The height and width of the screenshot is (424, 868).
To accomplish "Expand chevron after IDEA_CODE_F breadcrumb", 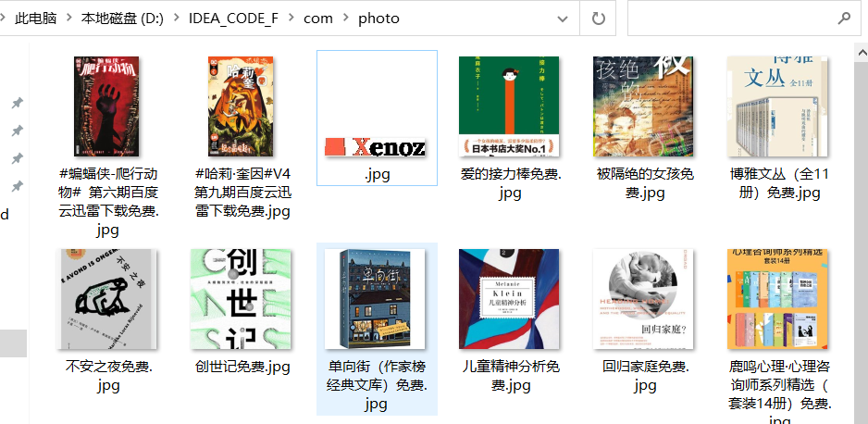I will point(291,19).
